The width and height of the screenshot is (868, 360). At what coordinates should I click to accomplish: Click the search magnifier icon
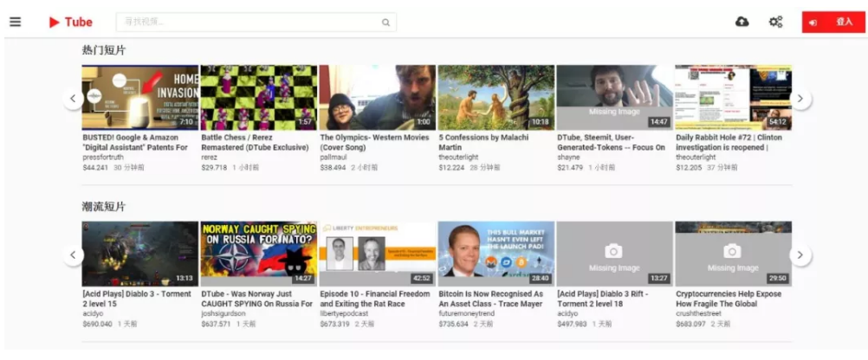[x=385, y=22]
